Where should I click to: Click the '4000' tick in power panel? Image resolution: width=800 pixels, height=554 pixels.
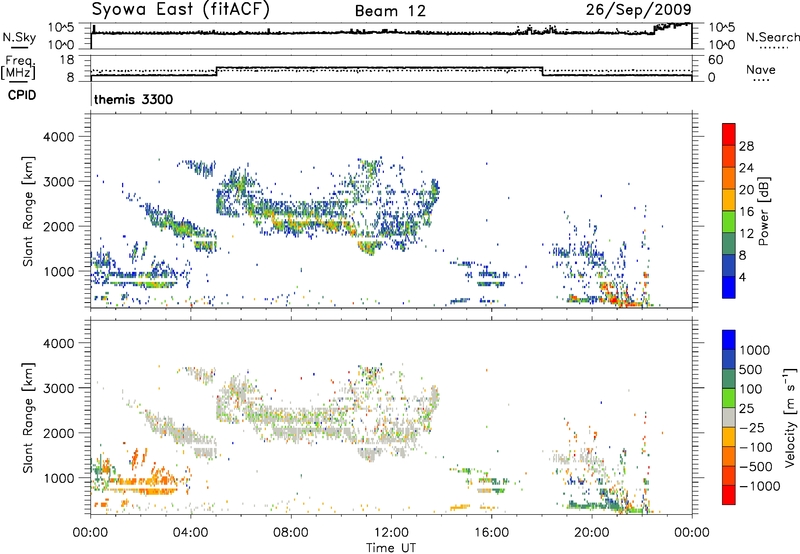click(58, 137)
